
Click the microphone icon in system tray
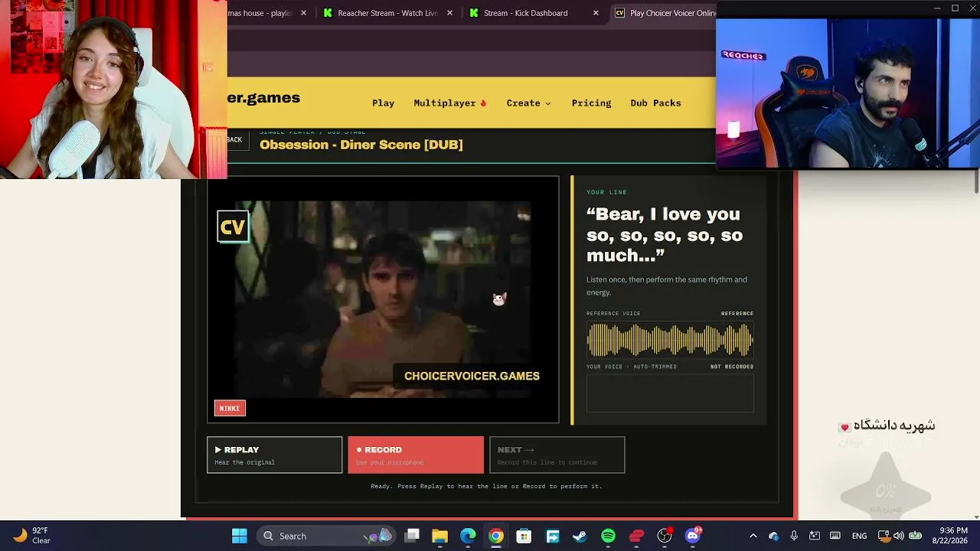794,536
